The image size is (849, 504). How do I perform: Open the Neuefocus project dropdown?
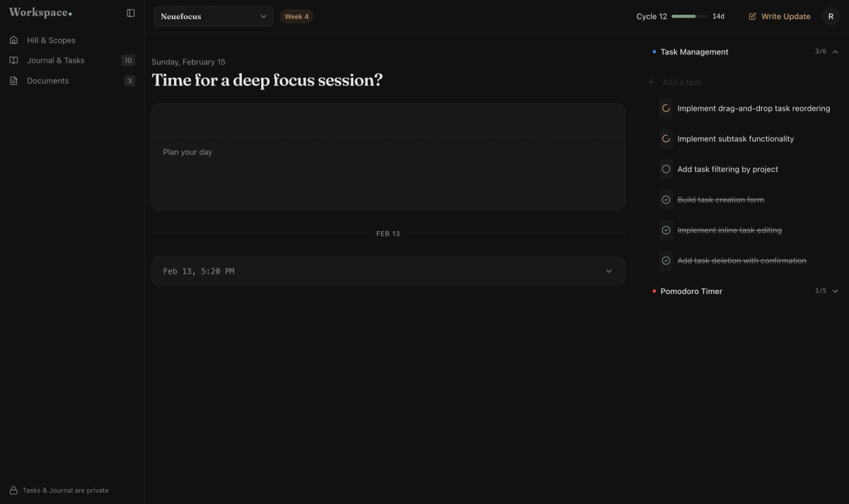click(x=212, y=16)
